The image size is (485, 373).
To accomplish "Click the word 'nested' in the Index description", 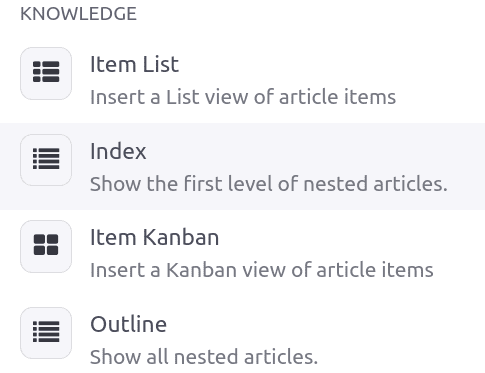I will (x=335, y=184).
